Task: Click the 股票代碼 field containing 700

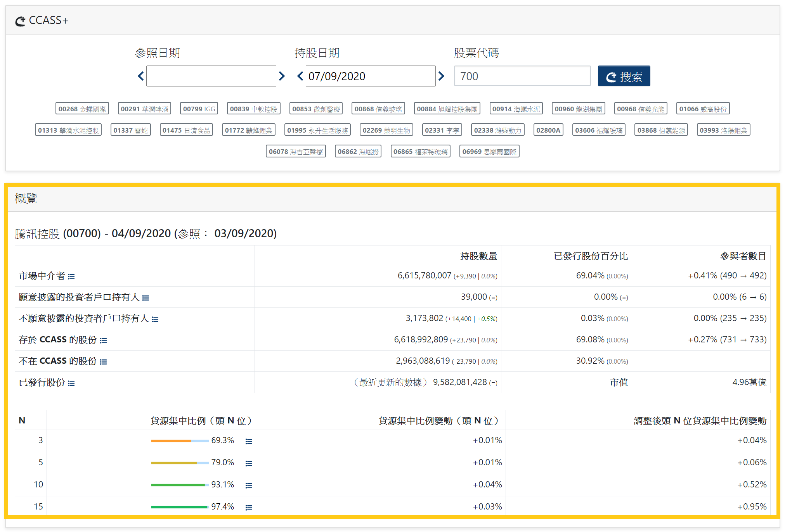Action: 522,76
